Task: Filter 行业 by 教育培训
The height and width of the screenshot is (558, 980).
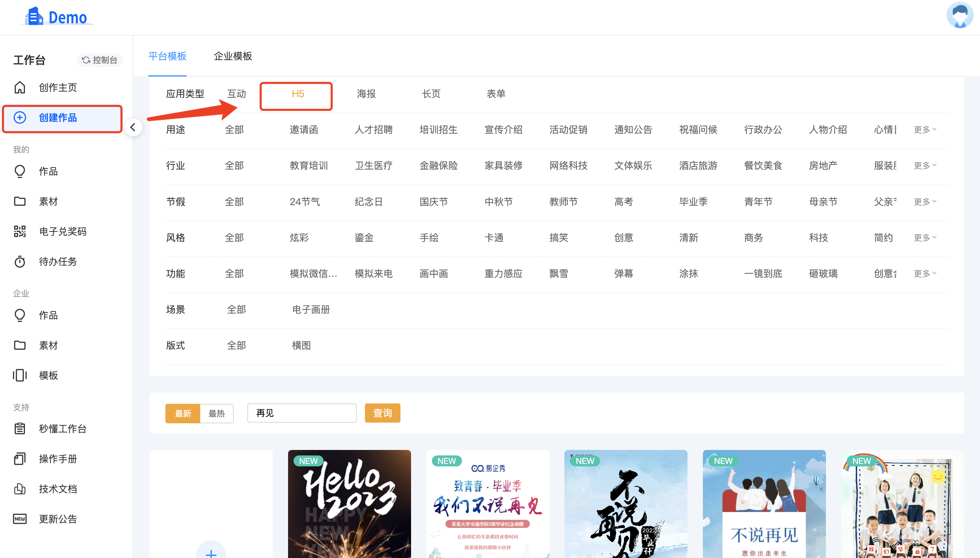Action: point(309,166)
